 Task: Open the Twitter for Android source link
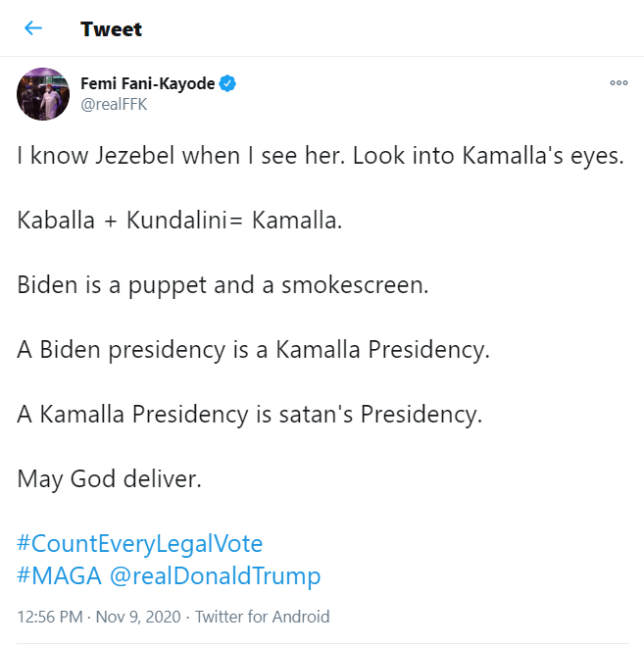pos(262,617)
